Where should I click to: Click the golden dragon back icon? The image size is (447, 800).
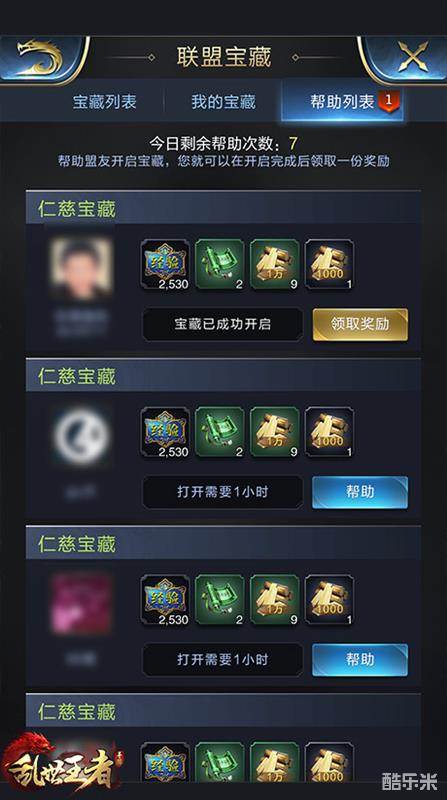pos(40,57)
